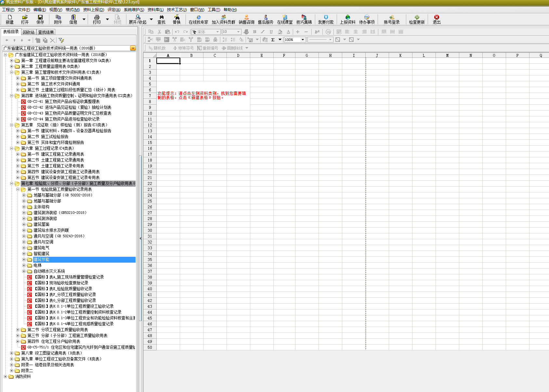Select 【国标】表G_分部工程质量验收记录
Viewport: 549px width, 392px height.
(65, 301)
